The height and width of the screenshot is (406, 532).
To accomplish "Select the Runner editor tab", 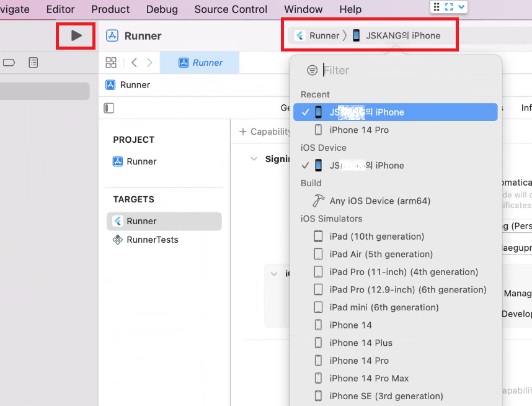I will click(200, 63).
